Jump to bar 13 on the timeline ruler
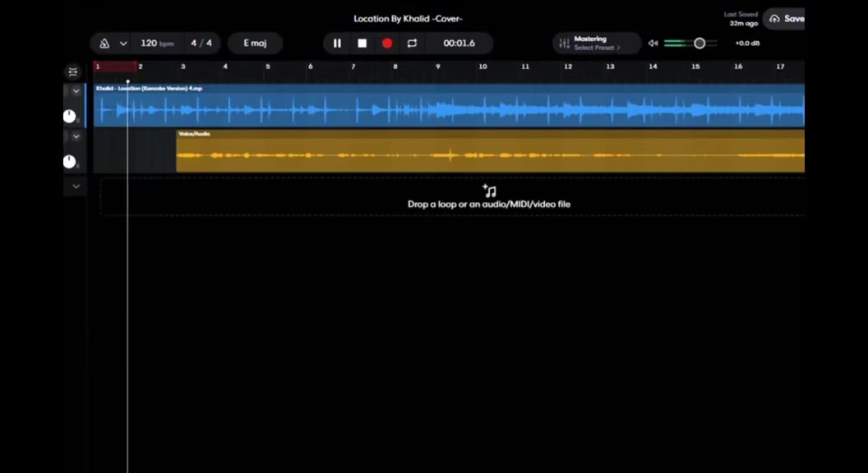 pos(610,67)
